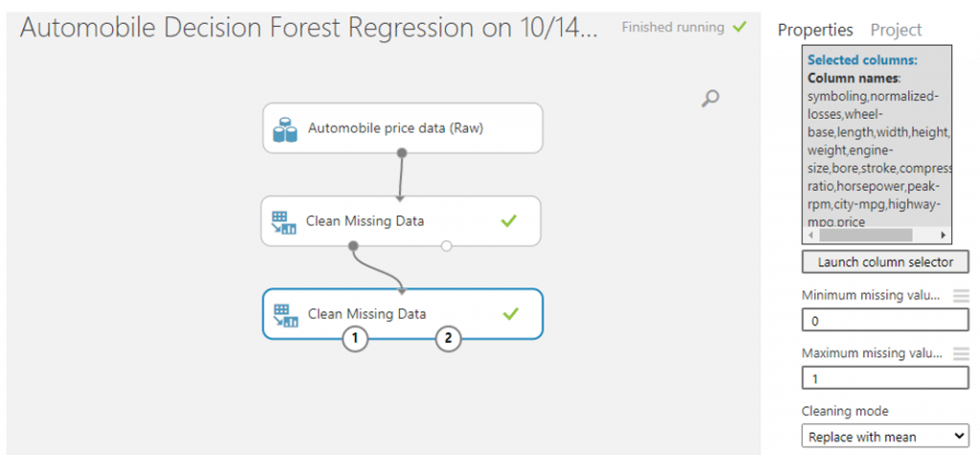This screenshot has height=455, width=980.
Task: Select the Properties tab
Action: 815,30
